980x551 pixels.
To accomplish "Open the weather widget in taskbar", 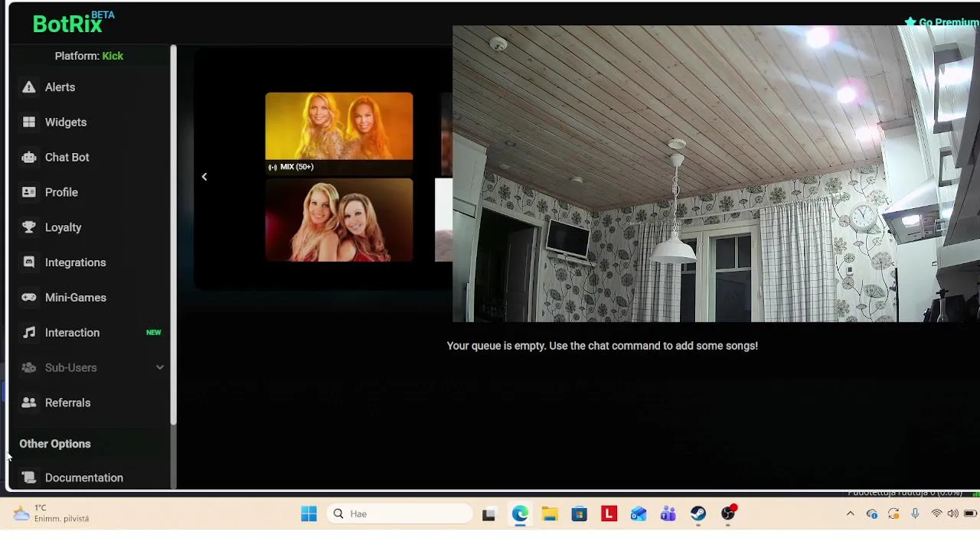I will tap(52, 514).
